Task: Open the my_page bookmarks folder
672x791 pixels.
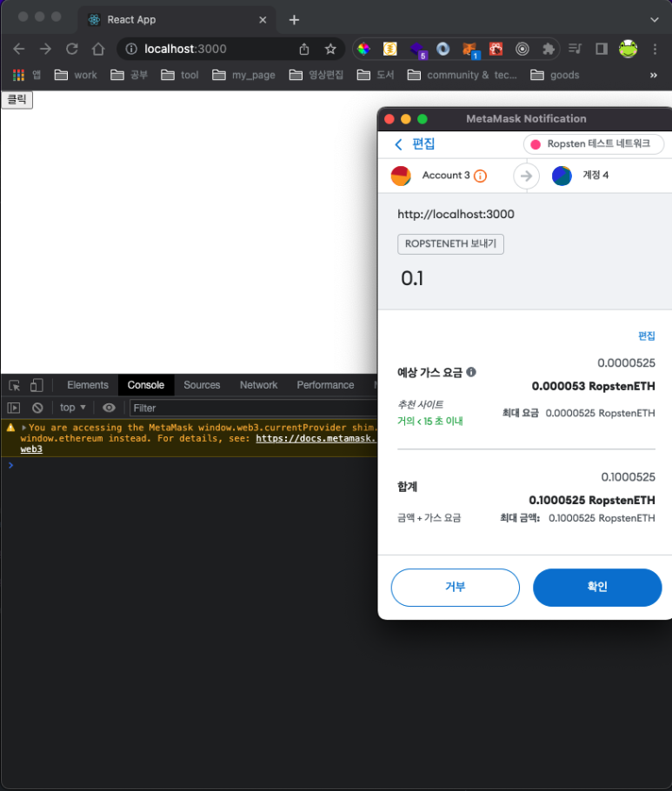Action: (x=243, y=75)
